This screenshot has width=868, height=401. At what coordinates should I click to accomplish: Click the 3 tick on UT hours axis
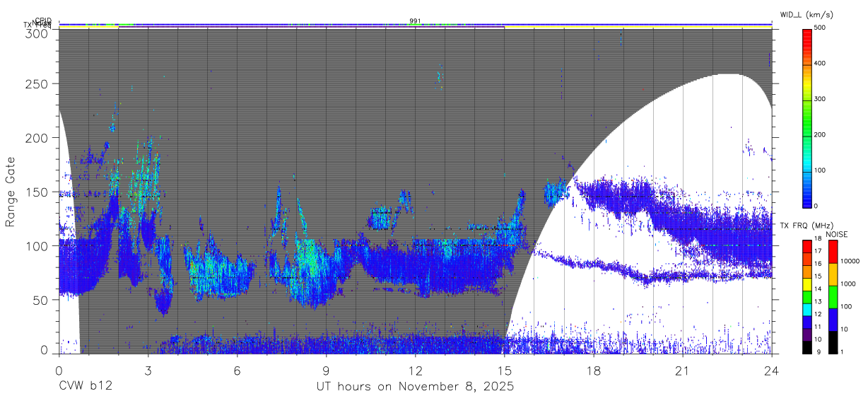coord(148,371)
